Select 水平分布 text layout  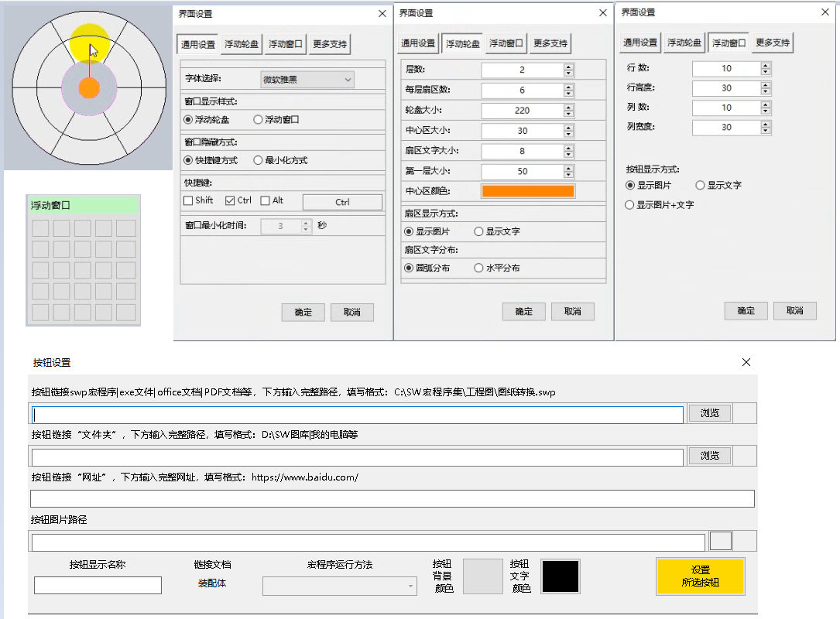497,268
